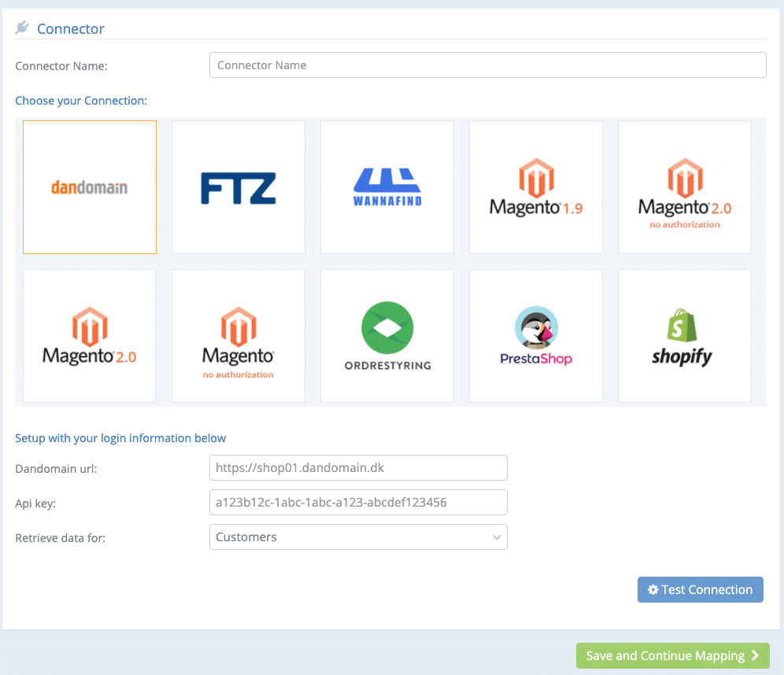
Task: Select the Magento 1.9 connection tile
Action: (536, 187)
